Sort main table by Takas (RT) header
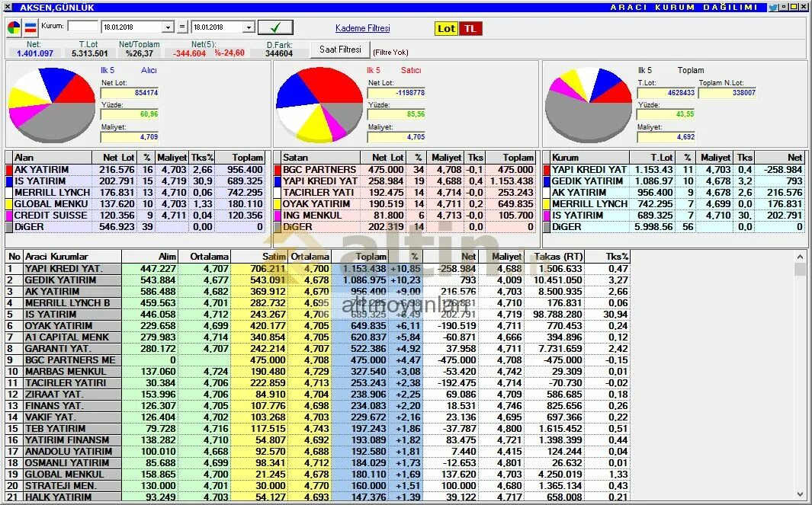This screenshot has height=505, width=812. [554, 257]
